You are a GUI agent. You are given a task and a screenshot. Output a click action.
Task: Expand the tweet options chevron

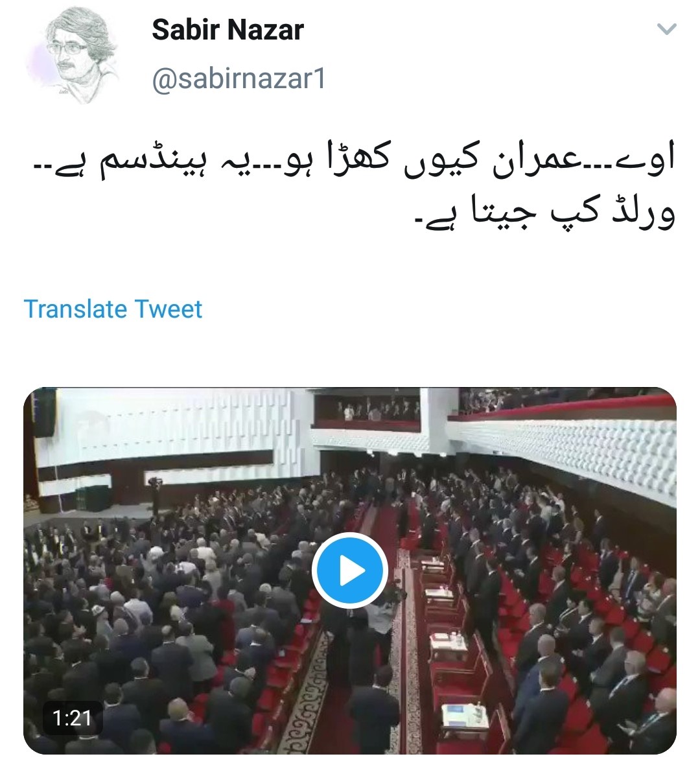[x=666, y=29]
